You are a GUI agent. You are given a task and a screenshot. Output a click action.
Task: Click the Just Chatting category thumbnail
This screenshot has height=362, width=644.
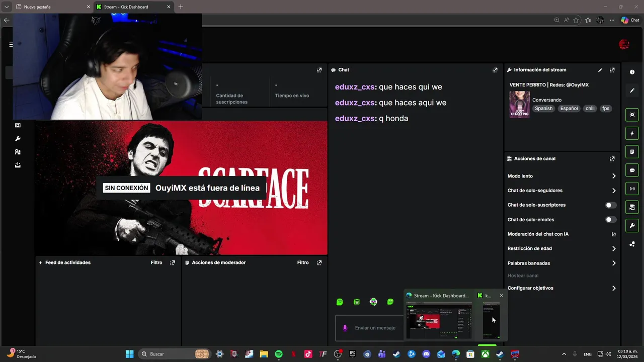click(520, 105)
